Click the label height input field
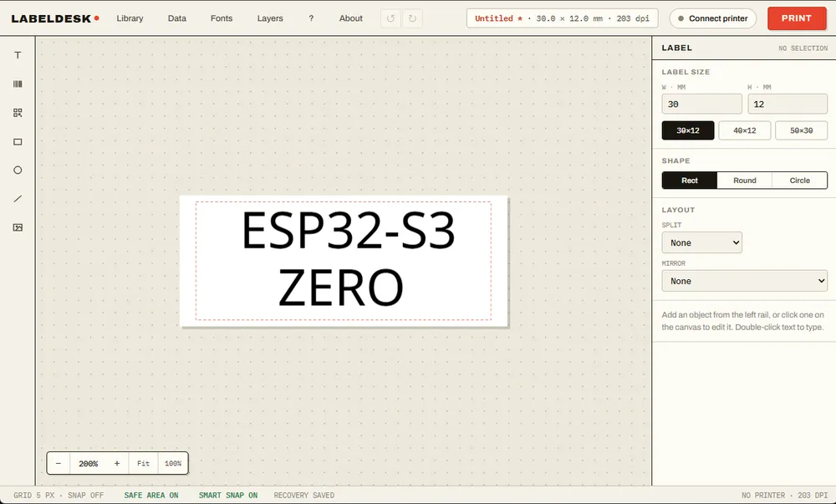The height and width of the screenshot is (504, 836). (x=788, y=104)
